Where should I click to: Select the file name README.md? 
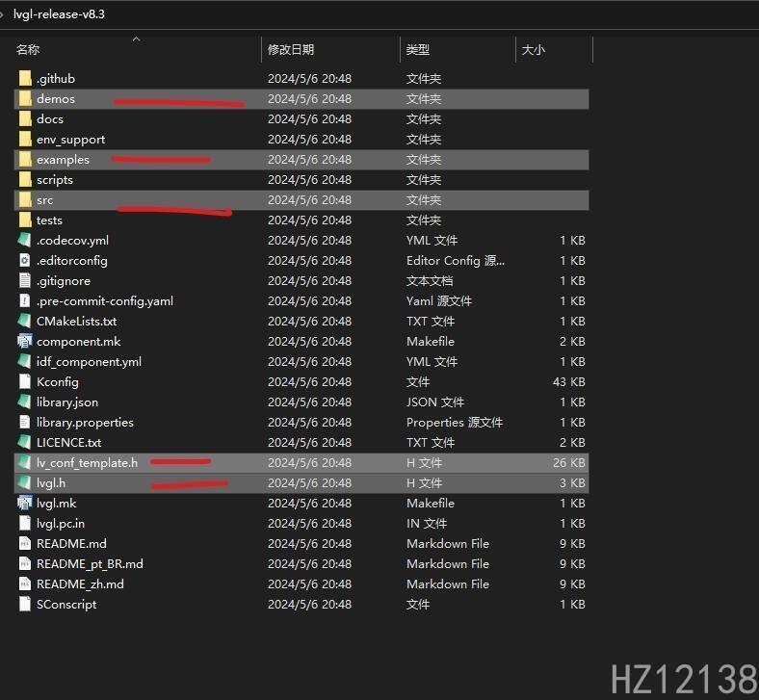pyautogui.click(x=71, y=544)
